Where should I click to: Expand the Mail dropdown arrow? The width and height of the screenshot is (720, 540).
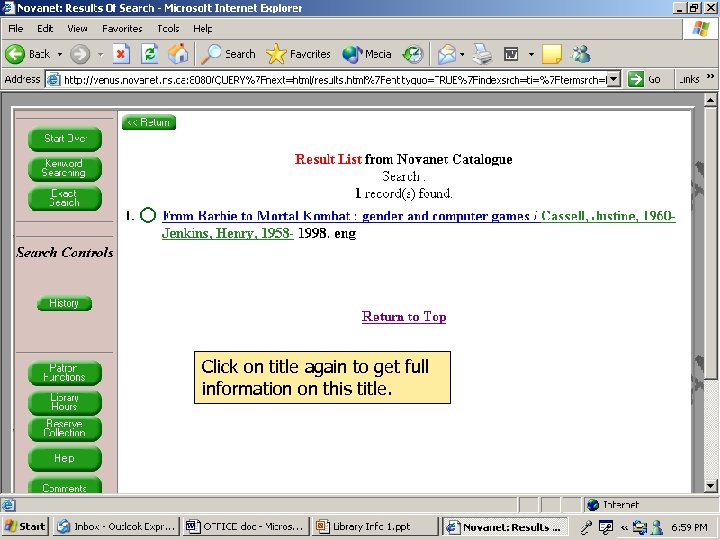tap(462, 54)
